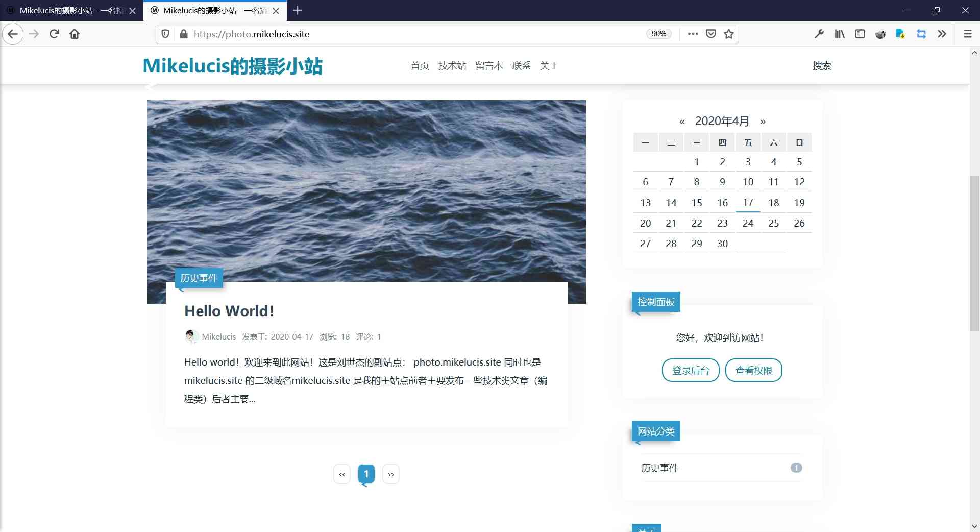Click calendar day 30

click(x=722, y=244)
